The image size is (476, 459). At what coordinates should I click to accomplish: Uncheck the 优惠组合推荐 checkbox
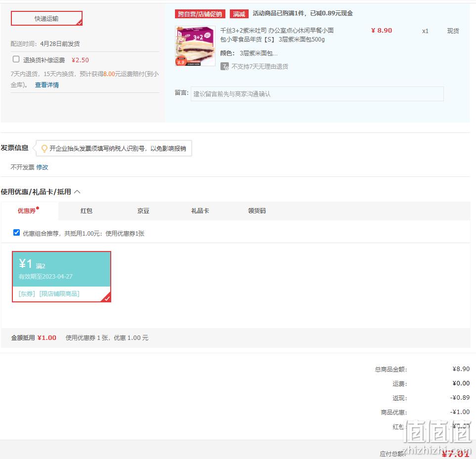pos(16,232)
